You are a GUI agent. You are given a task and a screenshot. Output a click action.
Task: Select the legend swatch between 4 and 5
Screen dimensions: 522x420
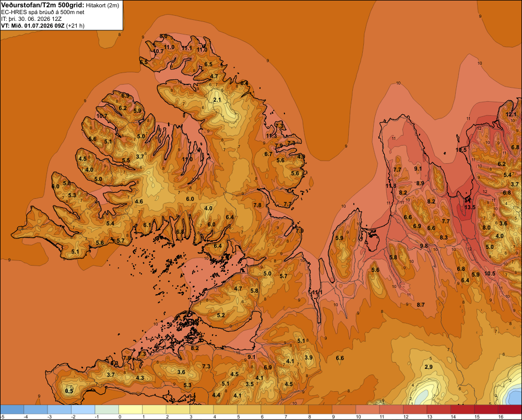226,410
